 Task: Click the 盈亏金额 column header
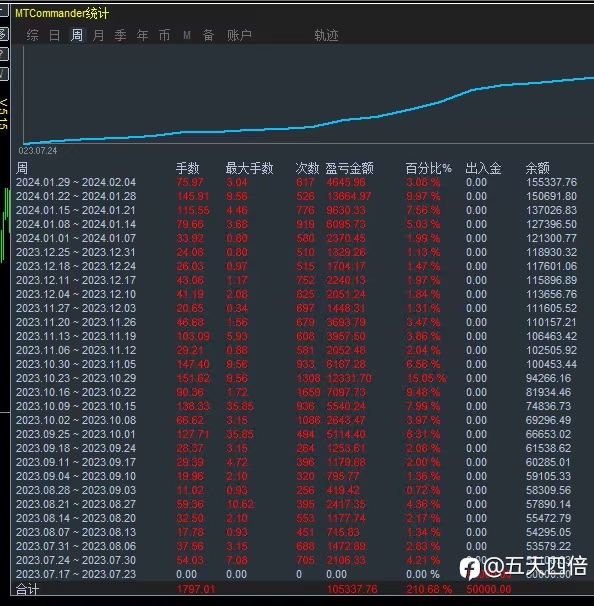(x=349, y=168)
